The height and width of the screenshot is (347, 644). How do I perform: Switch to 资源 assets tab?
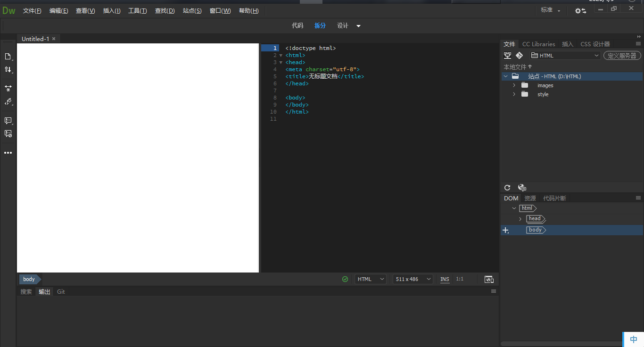530,198
